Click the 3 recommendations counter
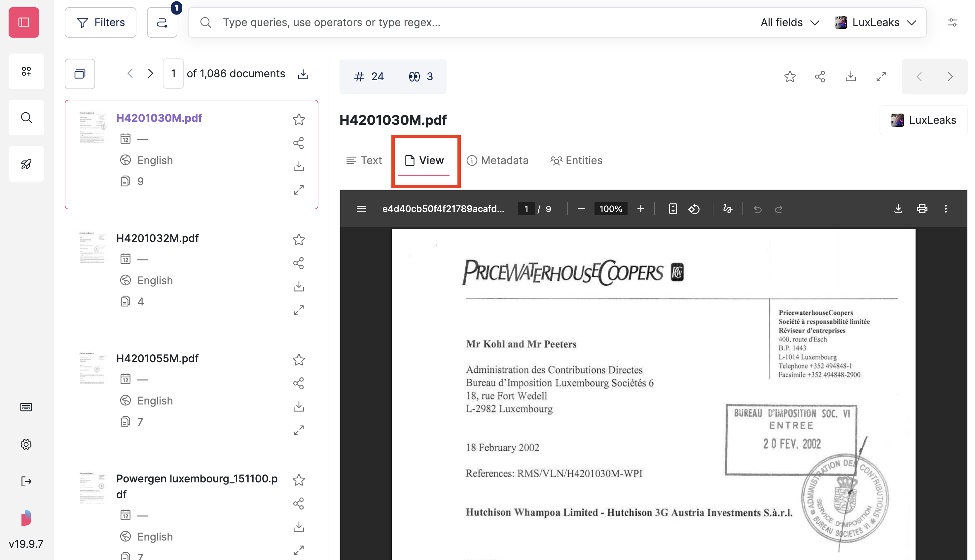This screenshot has width=975, height=560. (x=421, y=77)
